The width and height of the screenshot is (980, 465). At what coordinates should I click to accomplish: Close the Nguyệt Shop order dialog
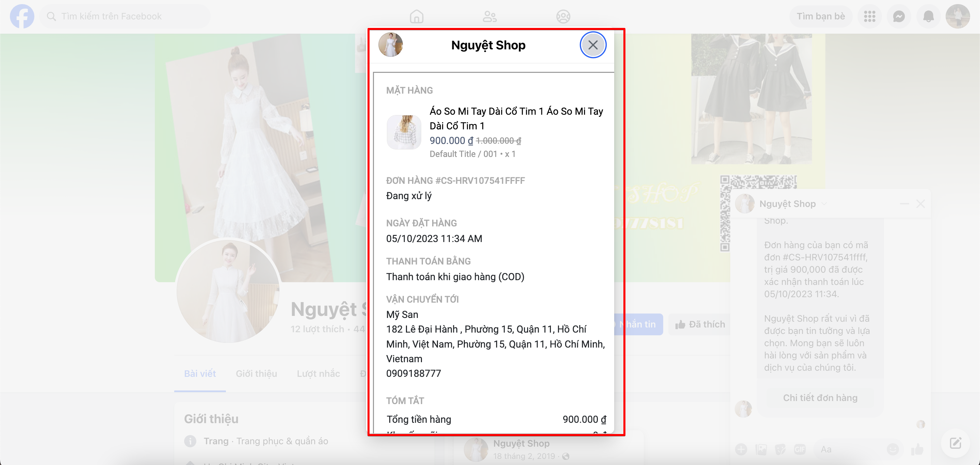[x=593, y=45]
